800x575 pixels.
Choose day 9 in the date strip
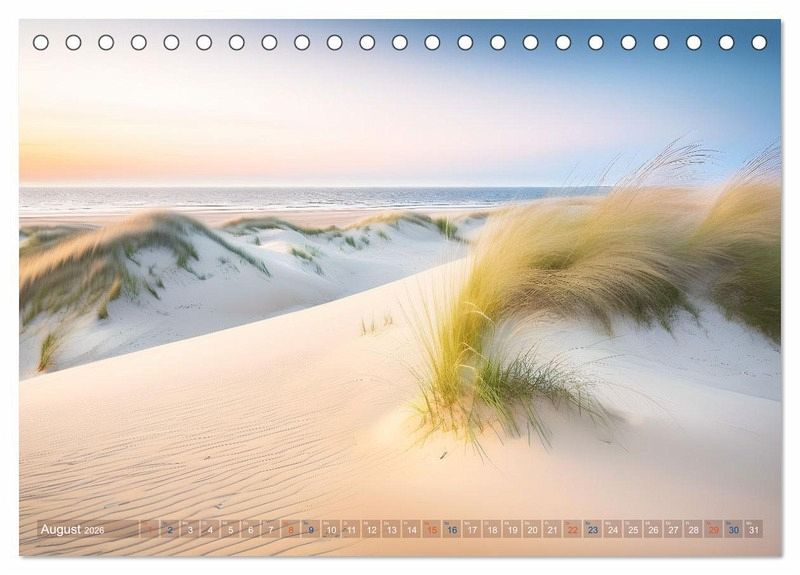pyautogui.click(x=310, y=529)
